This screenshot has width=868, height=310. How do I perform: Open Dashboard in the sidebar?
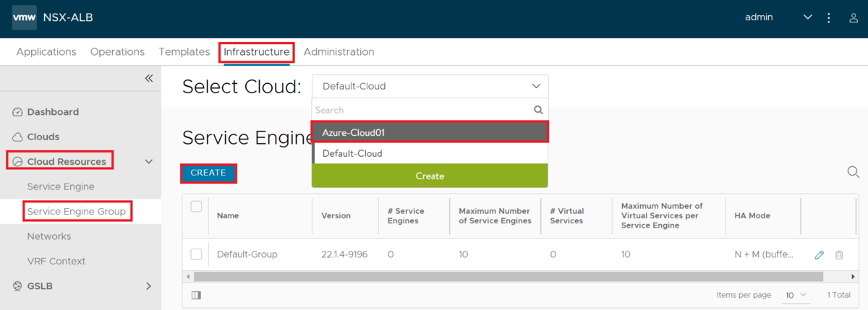tap(53, 112)
